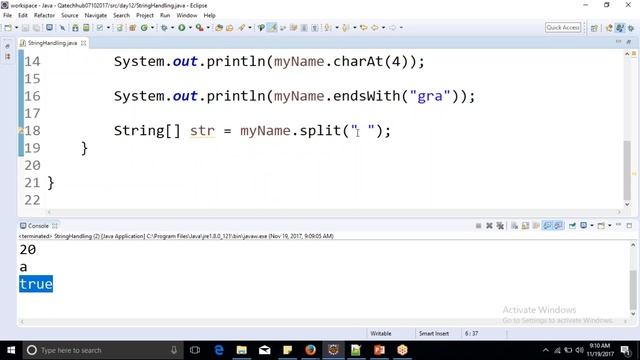The height and width of the screenshot is (360, 640).
Task: Click Remove All Terminated Launches double-X icon
Action: (500, 226)
